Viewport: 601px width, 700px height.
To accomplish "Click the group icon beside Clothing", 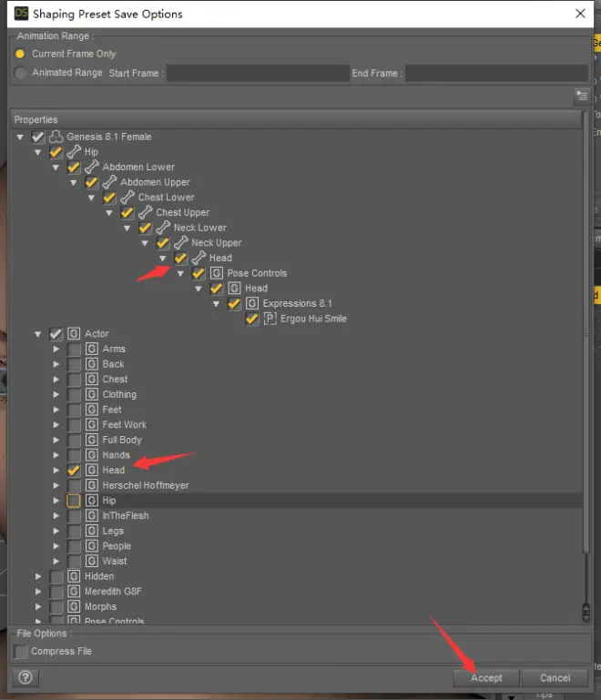I will 92,395.
